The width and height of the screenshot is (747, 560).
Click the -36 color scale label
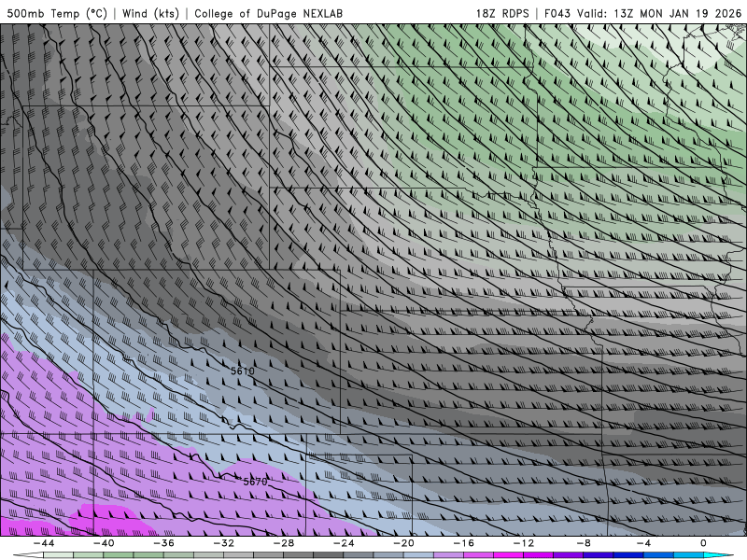click(163, 543)
